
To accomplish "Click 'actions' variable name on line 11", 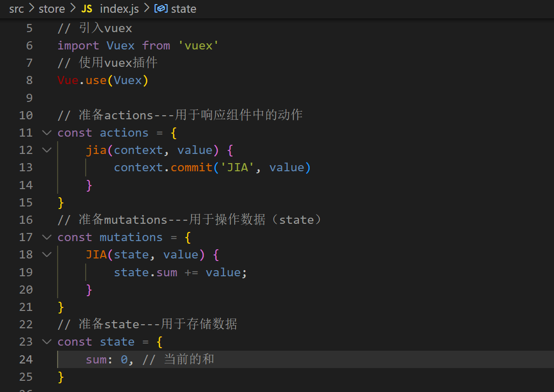I will pos(124,133).
